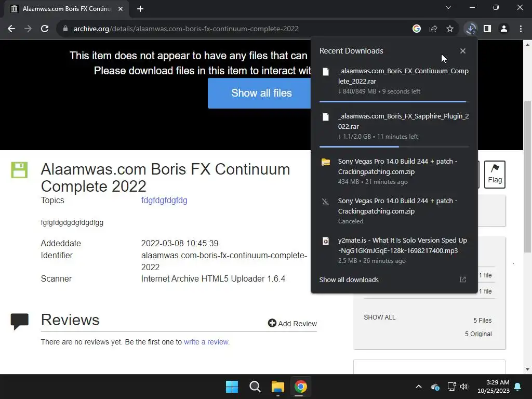Click the 5 Original count
532x399 pixels.
pos(478,334)
